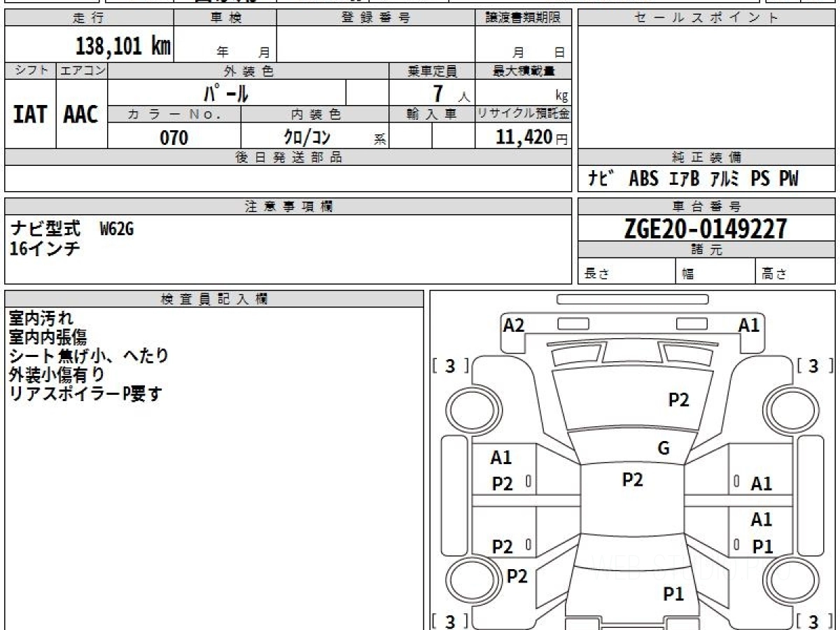Select PW in the equipment list
Viewport: 840px width, 630px height.
(788, 179)
